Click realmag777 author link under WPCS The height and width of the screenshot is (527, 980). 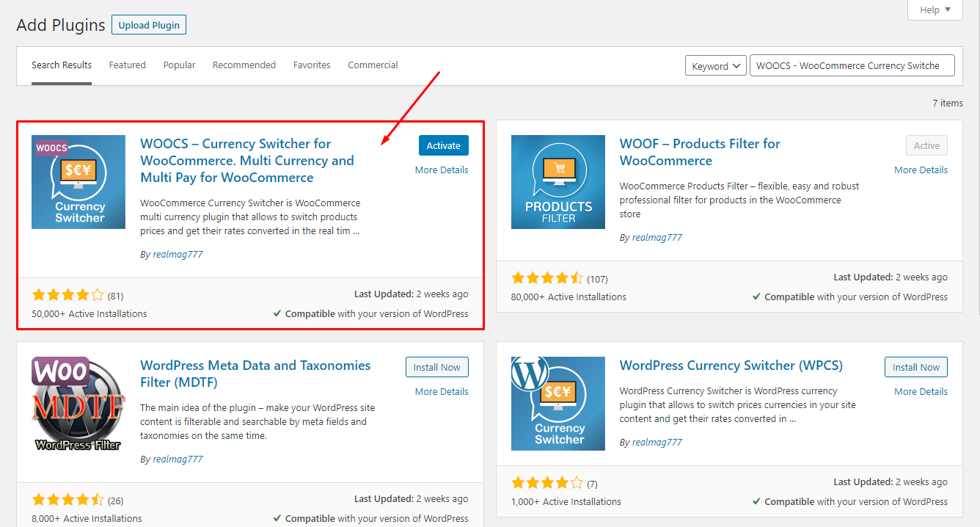(x=657, y=443)
